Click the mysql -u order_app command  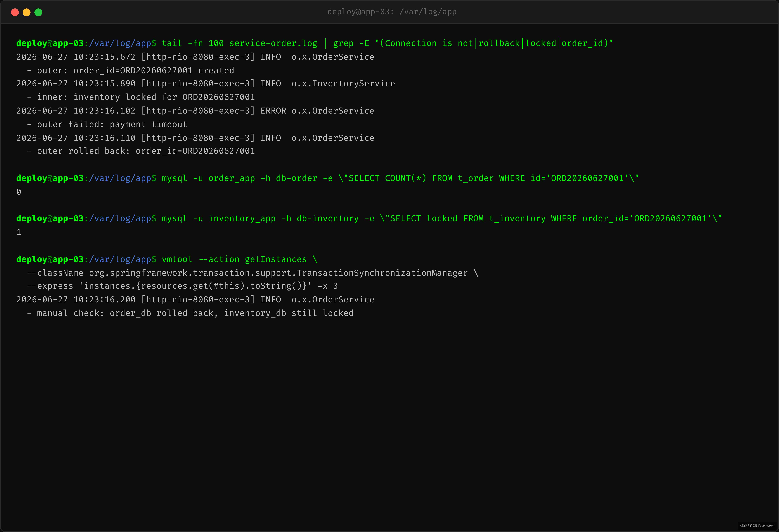pos(400,178)
